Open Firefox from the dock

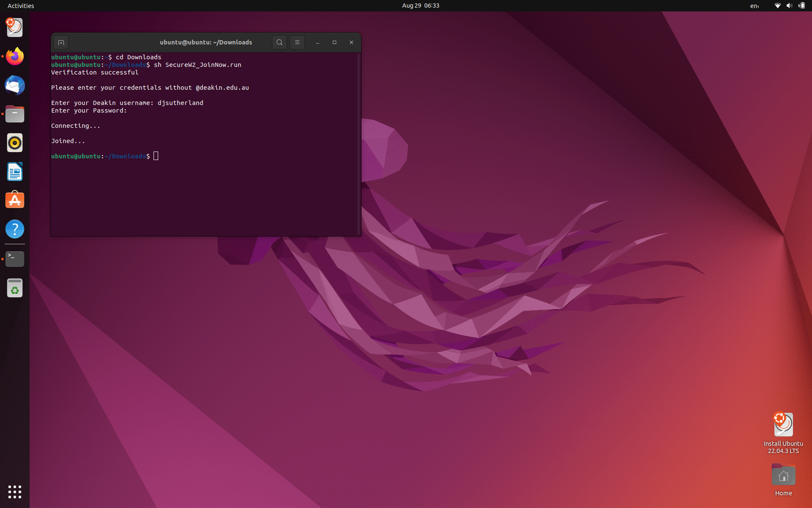pos(15,56)
